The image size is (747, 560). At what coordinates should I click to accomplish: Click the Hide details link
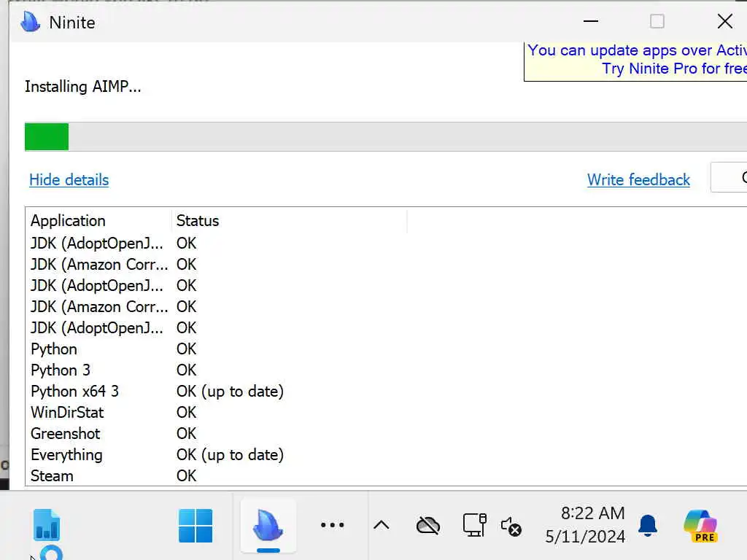point(69,179)
